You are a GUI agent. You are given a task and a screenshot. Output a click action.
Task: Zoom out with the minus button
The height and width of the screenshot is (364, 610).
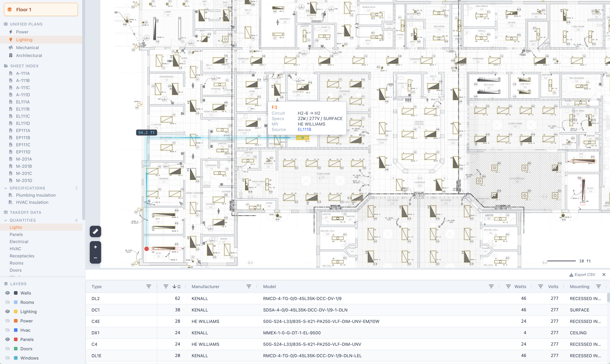tap(95, 258)
